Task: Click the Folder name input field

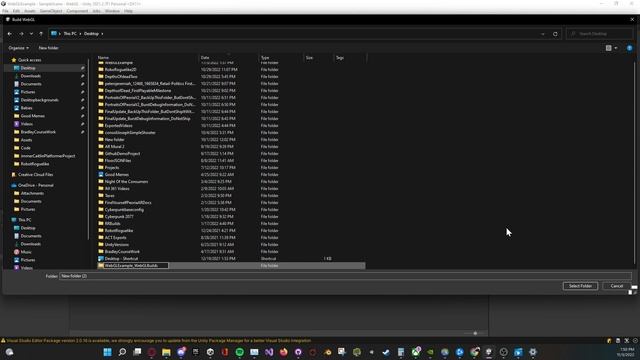Action: pyautogui.click(x=345, y=276)
